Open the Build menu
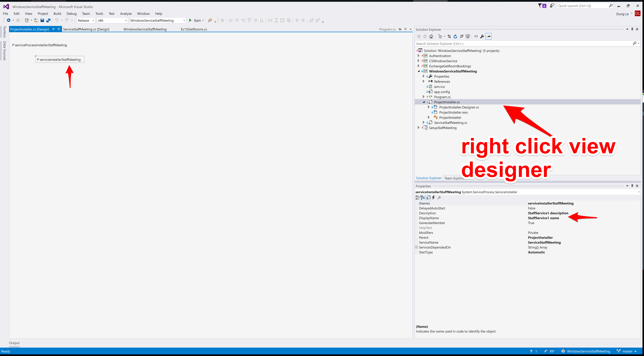The width and height of the screenshot is (644, 356). pyautogui.click(x=57, y=14)
